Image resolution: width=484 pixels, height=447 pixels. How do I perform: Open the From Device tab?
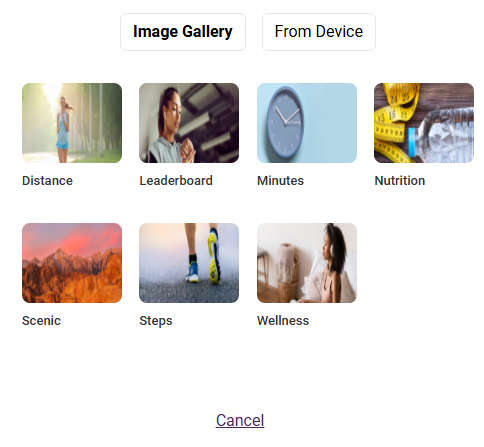(319, 32)
